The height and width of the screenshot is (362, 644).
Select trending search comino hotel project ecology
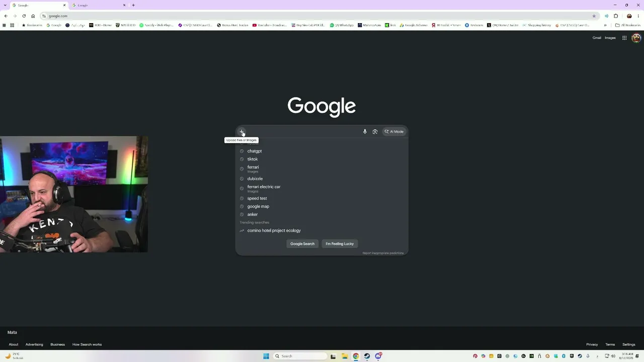point(322,230)
